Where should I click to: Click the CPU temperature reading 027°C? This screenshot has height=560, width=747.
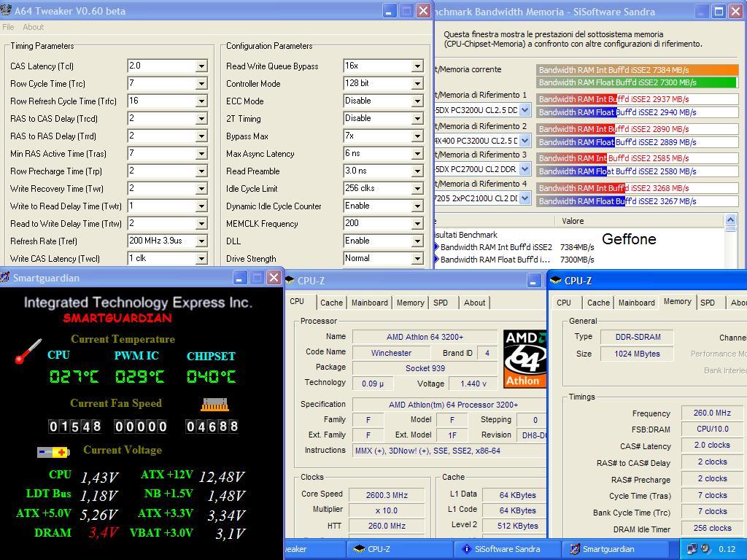coord(74,377)
